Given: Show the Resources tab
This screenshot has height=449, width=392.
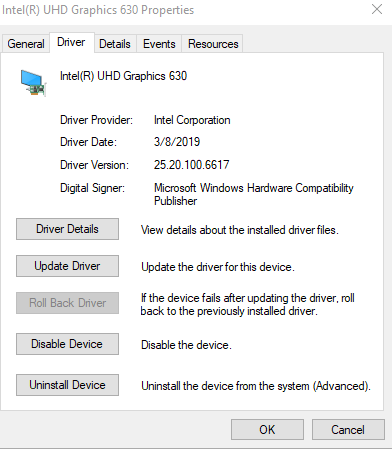Looking at the screenshot, I should (x=213, y=44).
